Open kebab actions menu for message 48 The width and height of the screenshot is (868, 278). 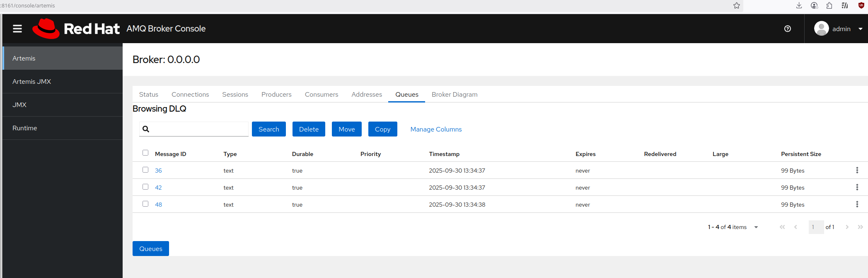[857, 204]
